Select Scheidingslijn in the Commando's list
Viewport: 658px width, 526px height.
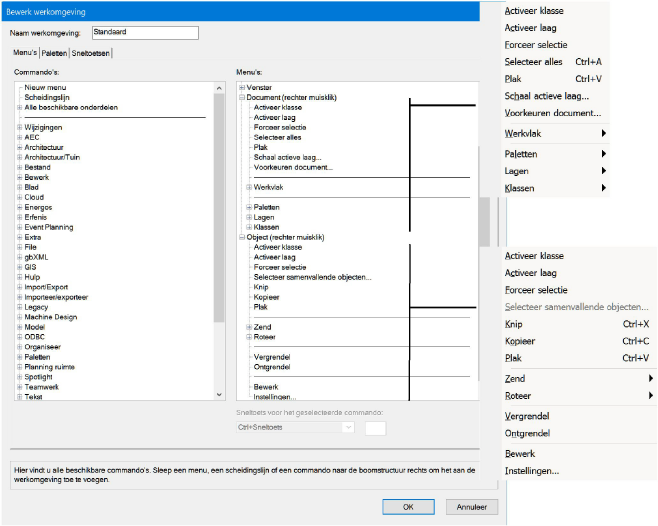click(x=46, y=97)
